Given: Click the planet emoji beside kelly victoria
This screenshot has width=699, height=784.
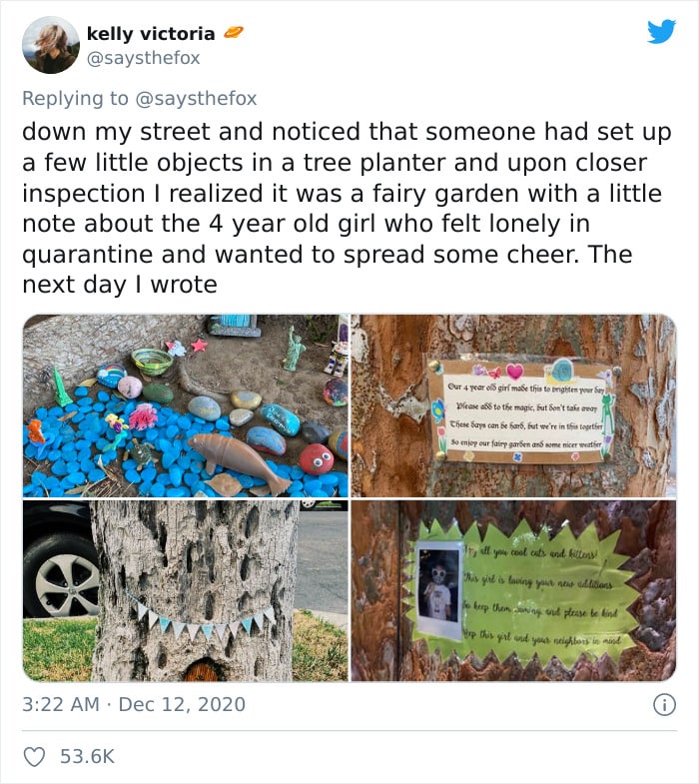Looking at the screenshot, I should (x=233, y=33).
